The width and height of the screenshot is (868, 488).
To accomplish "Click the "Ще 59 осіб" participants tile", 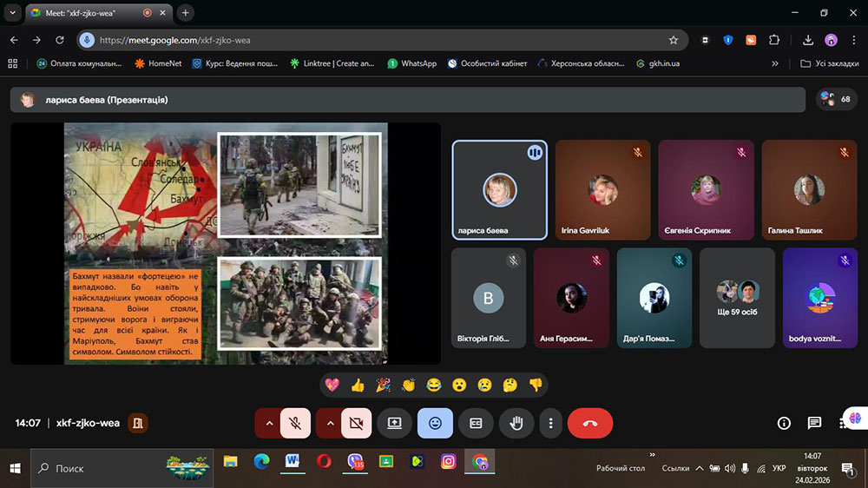I will coord(737,297).
